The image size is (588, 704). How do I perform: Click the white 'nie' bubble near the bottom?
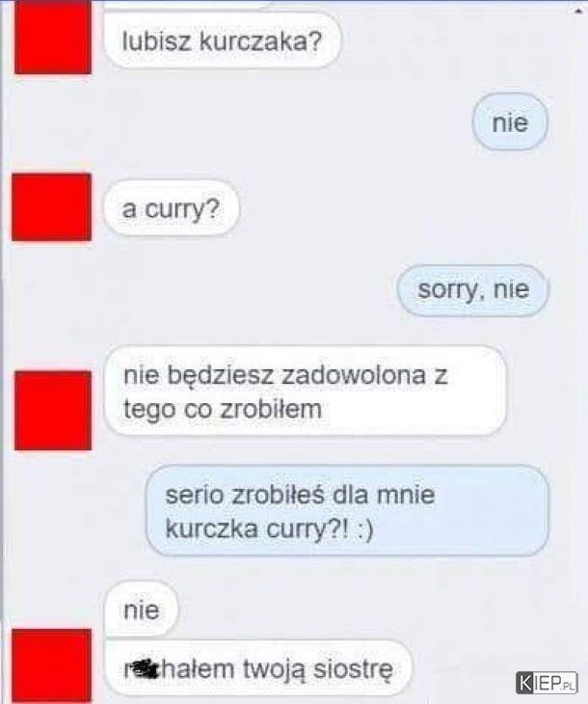[142, 609]
